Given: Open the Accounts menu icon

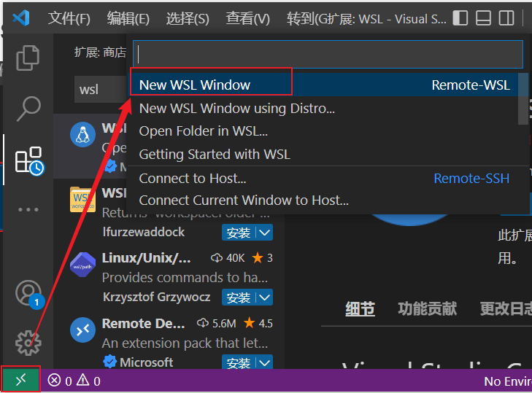Looking at the screenshot, I should click(x=29, y=294).
